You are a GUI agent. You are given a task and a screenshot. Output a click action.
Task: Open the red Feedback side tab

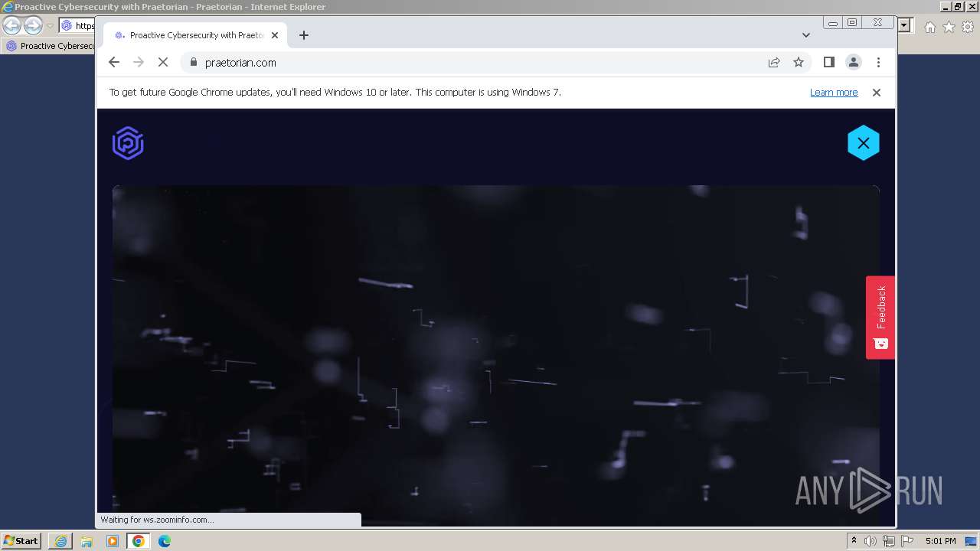click(880, 317)
